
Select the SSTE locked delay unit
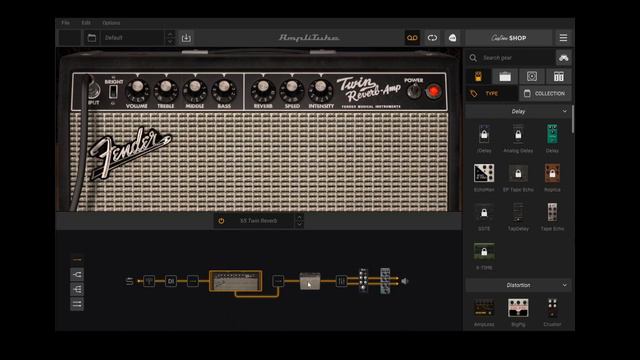[484, 213]
